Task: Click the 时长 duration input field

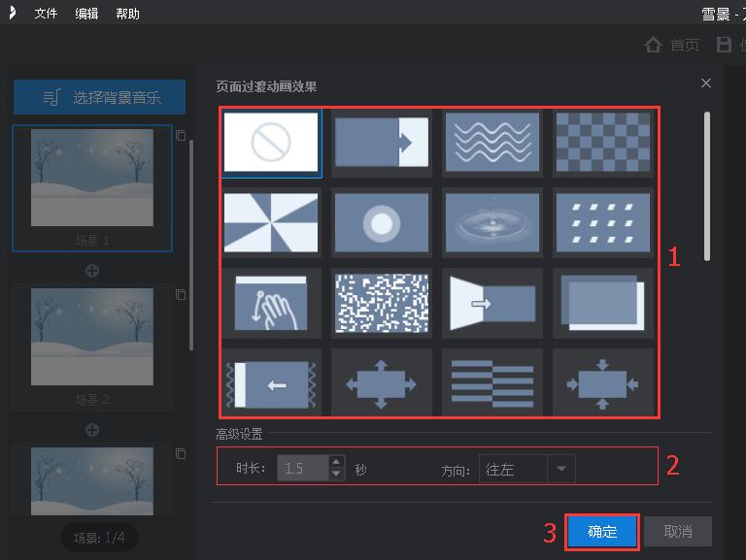Action: pos(302,469)
